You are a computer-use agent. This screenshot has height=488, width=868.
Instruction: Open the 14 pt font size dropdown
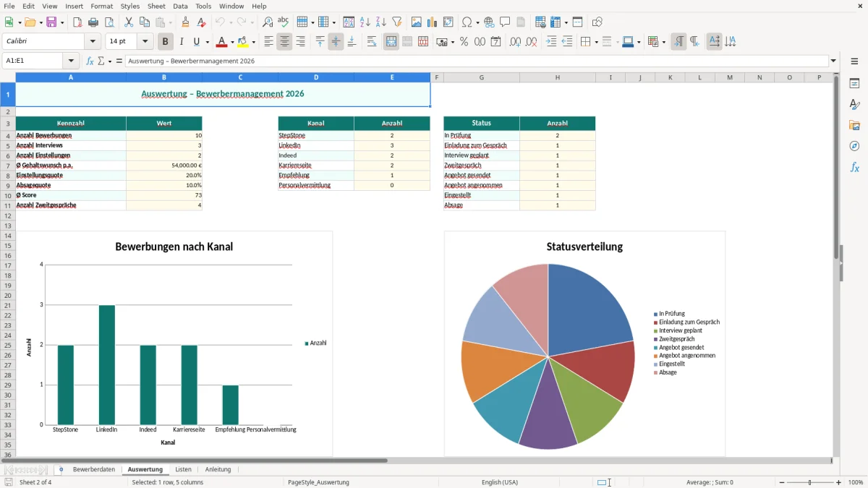tap(145, 42)
